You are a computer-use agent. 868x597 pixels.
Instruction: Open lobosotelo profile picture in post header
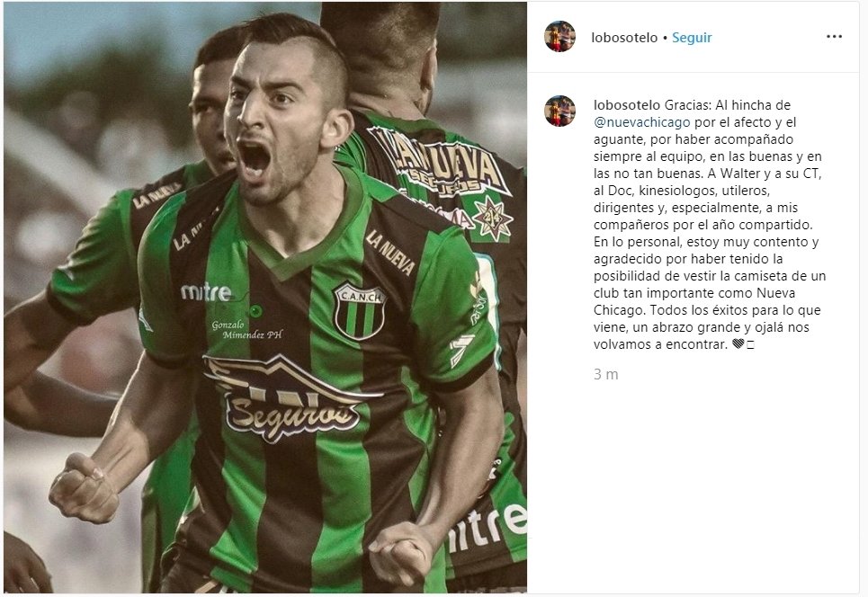(560, 37)
